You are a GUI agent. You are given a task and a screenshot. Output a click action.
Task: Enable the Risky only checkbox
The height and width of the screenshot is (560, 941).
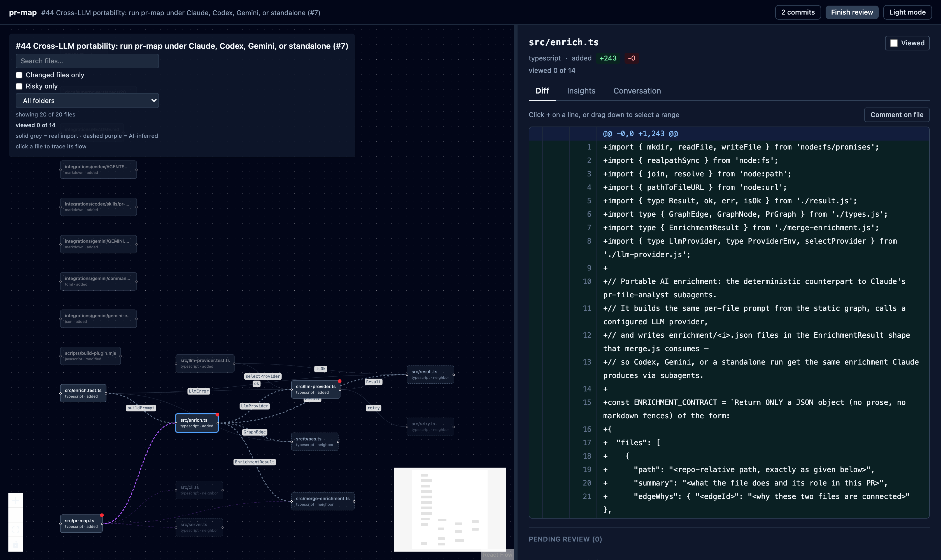19,87
